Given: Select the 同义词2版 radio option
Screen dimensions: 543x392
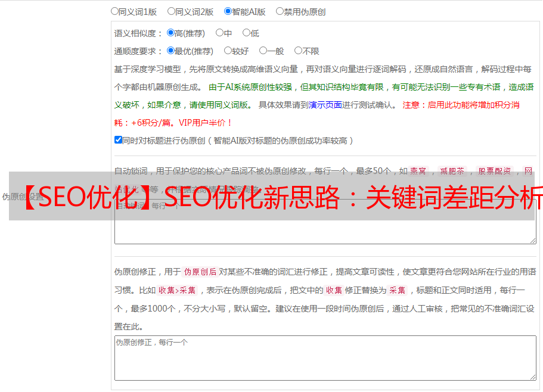Looking at the screenshot, I should (x=171, y=11).
